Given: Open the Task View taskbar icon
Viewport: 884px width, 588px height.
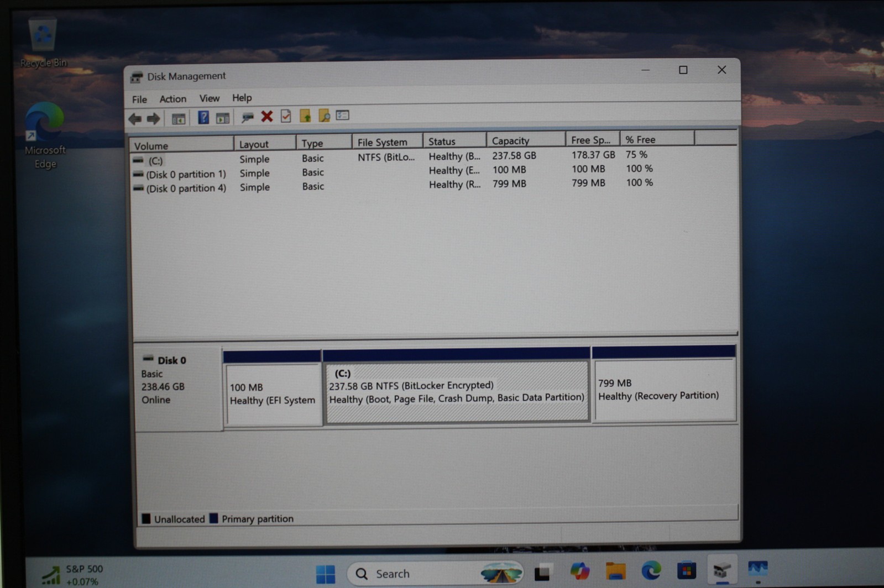Looking at the screenshot, I should pos(543,573).
